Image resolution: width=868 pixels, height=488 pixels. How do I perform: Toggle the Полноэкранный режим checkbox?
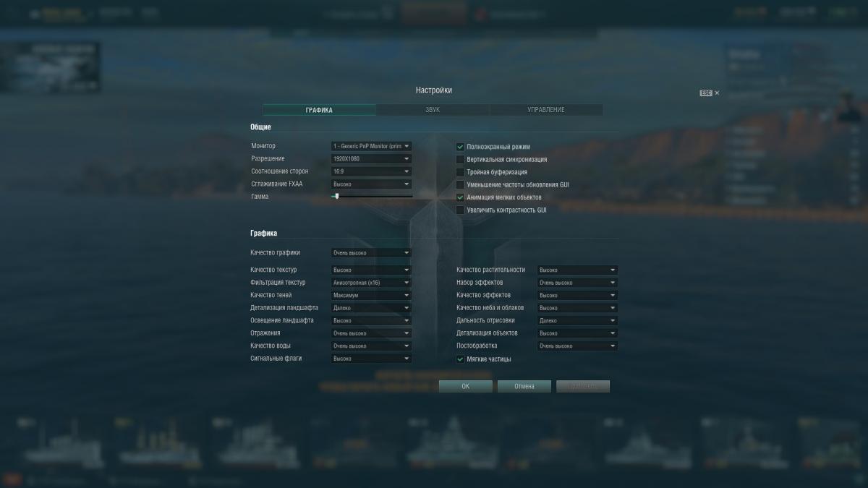click(460, 147)
